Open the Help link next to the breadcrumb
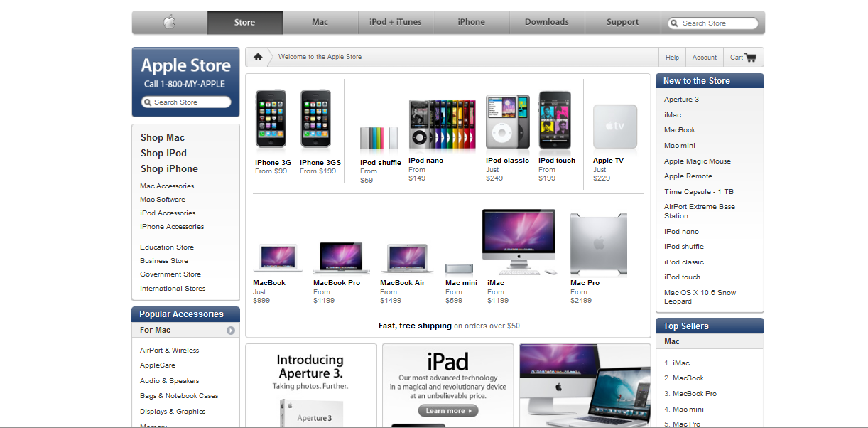Image resolution: width=868 pixels, height=428 pixels. [x=671, y=57]
